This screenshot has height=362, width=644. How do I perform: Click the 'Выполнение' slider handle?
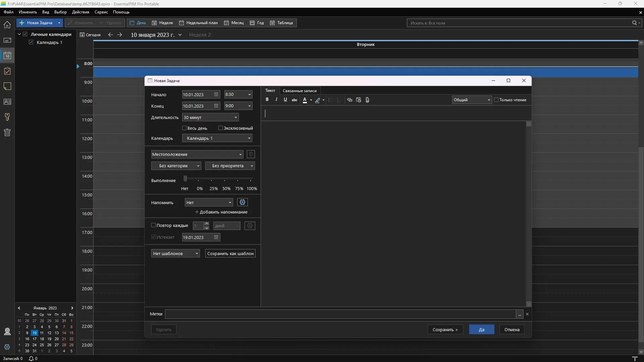185,179
